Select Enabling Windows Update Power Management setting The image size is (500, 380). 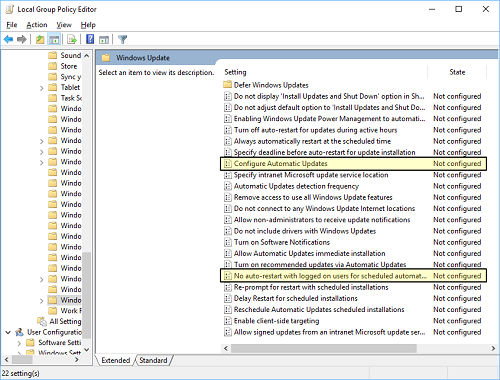(353, 119)
